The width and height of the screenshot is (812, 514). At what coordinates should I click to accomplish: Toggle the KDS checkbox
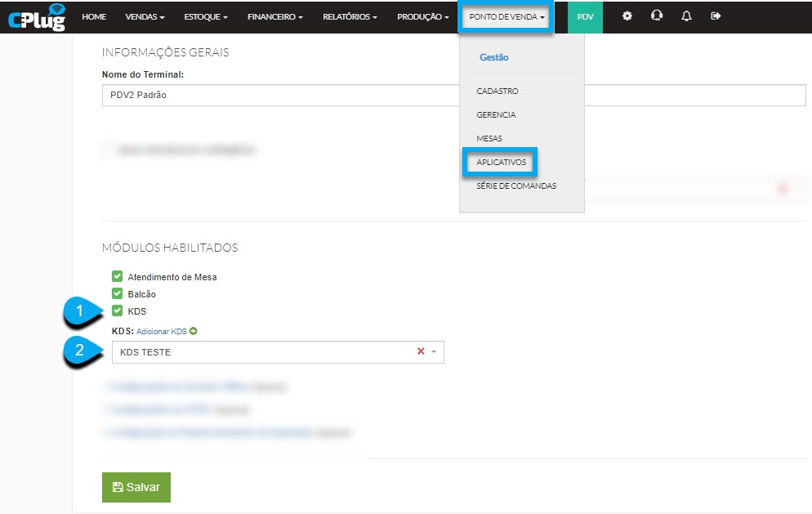pyautogui.click(x=117, y=311)
